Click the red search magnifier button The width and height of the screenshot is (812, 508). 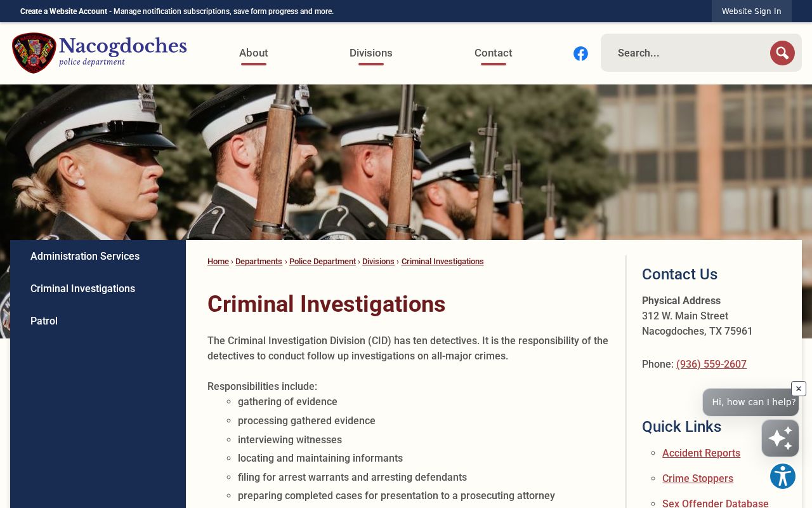tap(782, 53)
